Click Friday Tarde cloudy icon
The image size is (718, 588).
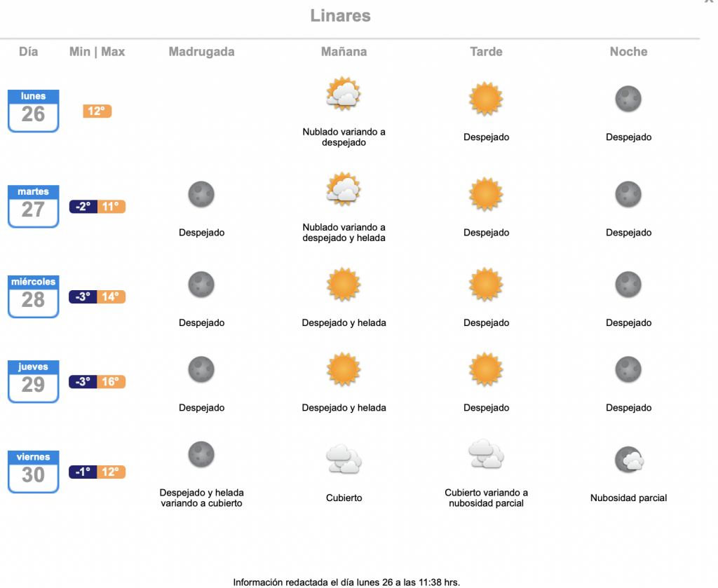(x=486, y=454)
